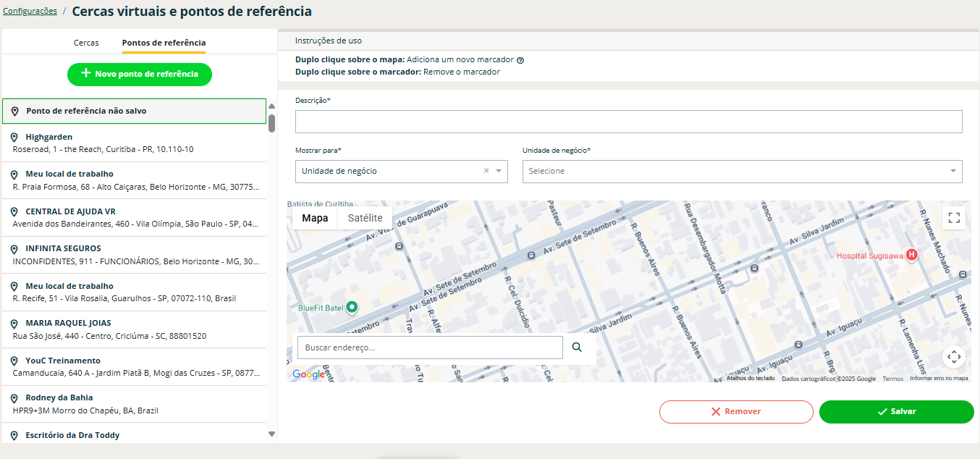Go to the Configurações breadcrumb link
The width and height of the screenshot is (980, 459).
point(30,11)
